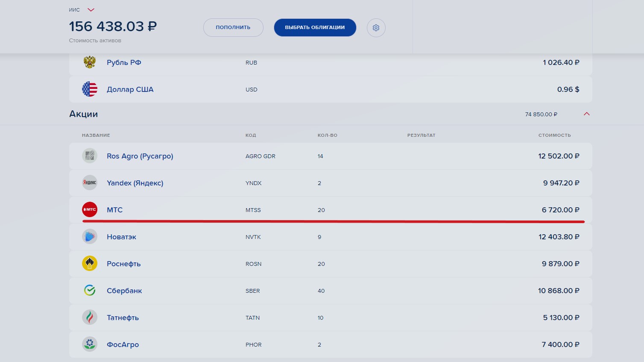The width and height of the screenshot is (644, 362).
Task: Click the Yandex logo icon
Action: tap(90, 183)
